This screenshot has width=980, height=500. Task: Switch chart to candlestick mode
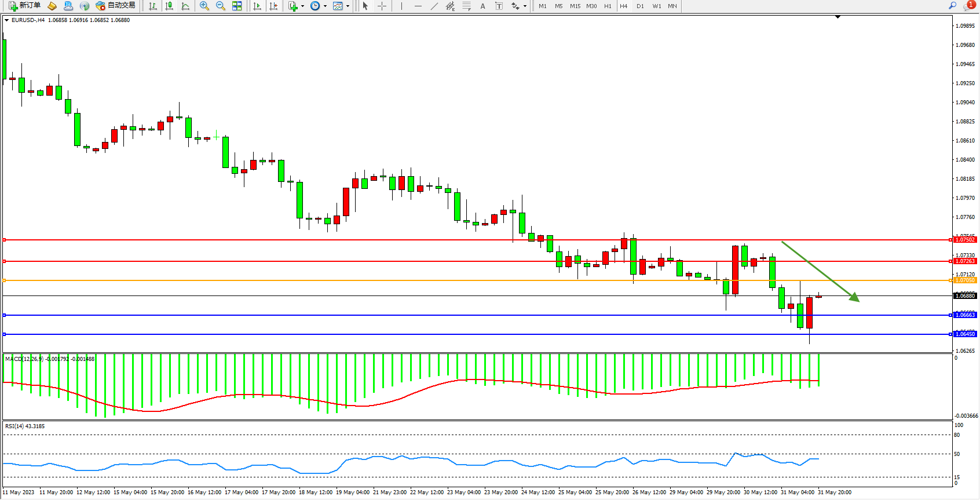click(x=169, y=6)
